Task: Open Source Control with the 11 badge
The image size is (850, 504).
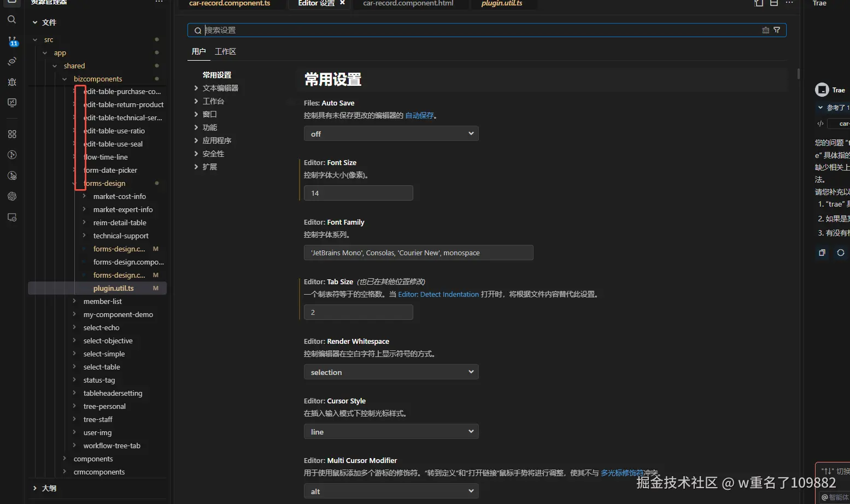Action: [12, 41]
